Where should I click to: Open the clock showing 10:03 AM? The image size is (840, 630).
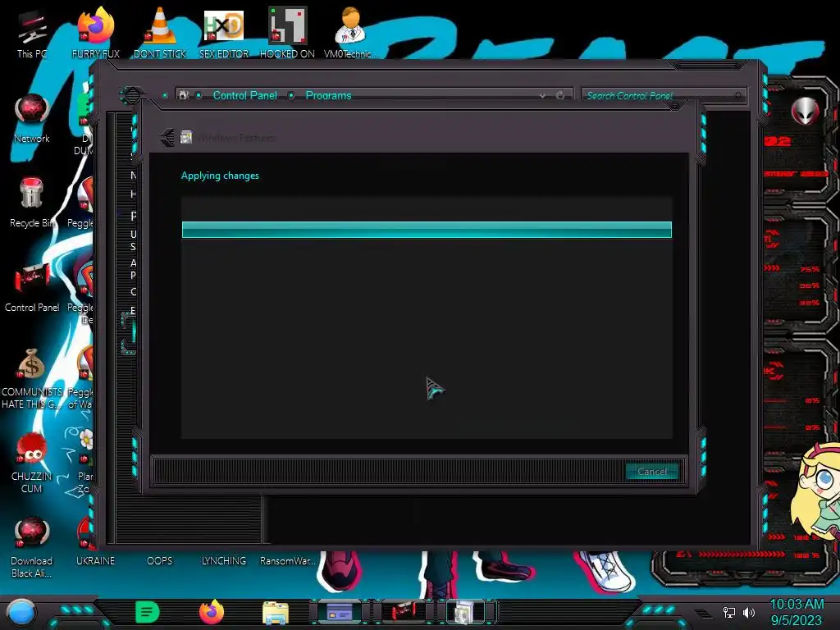[x=796, y=612]
